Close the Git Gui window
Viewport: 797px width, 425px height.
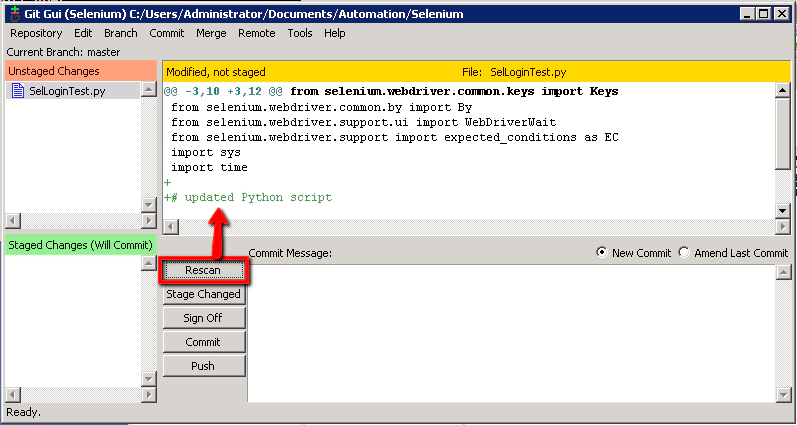[781, 14]
